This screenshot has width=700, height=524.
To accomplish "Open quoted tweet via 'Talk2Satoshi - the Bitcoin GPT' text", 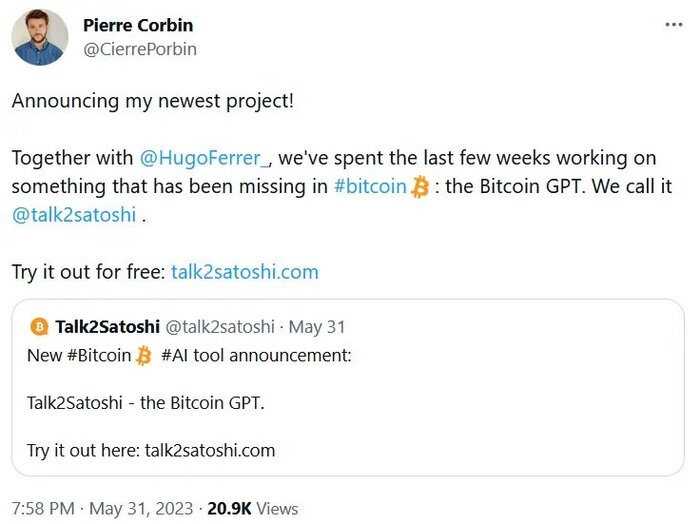I will 145,402.
